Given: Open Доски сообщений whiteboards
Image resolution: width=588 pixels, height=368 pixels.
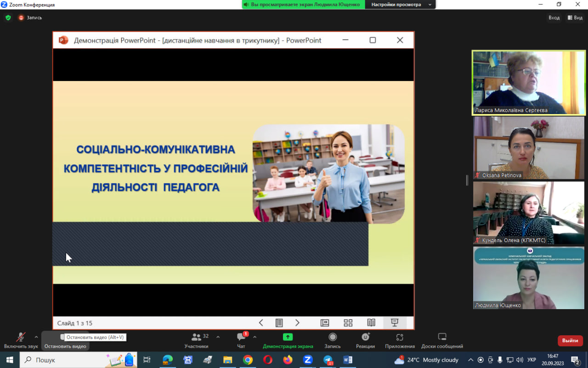Looking at the screenshot, I should tap(442, 339).
